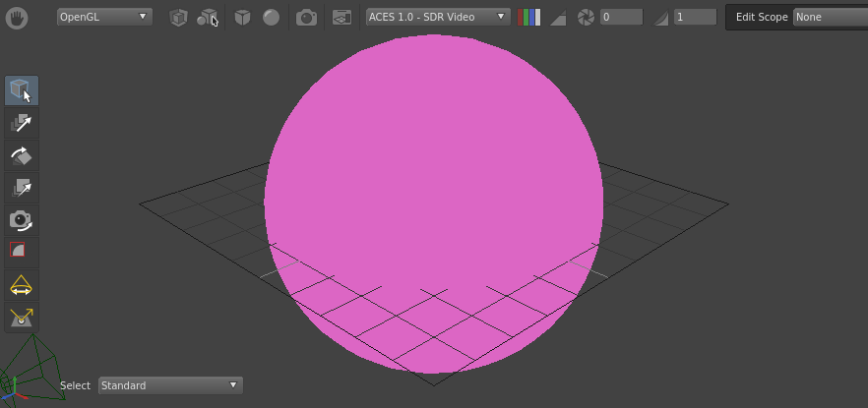Click the multi-object selection display icon
This screenshot has width=868, height=408.
click(207, 17)
